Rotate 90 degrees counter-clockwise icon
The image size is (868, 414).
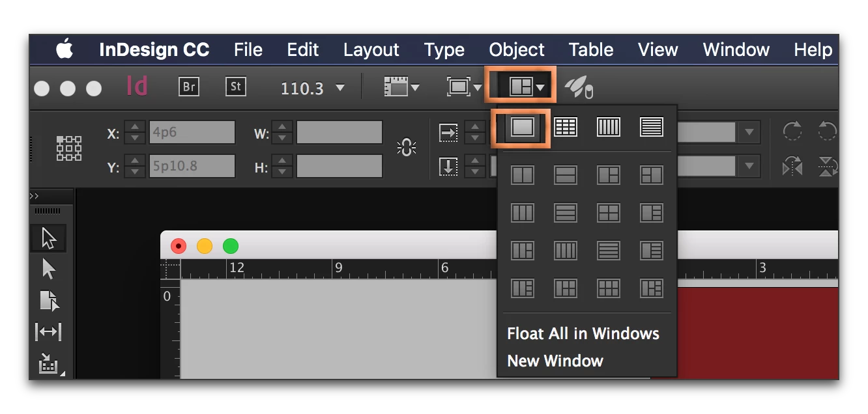pyautogui.click(x=828, y=132)
